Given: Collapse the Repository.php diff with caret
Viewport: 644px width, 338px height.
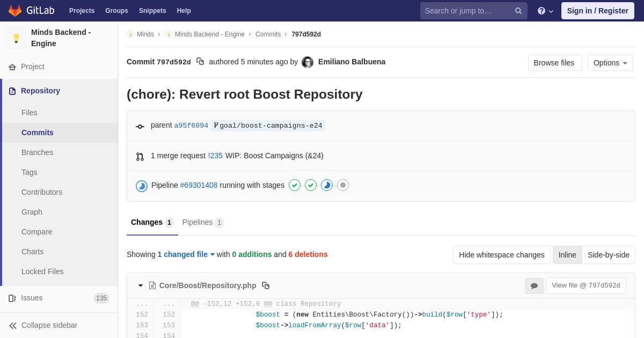Looking at the screenshot, I should click(141, 285).
